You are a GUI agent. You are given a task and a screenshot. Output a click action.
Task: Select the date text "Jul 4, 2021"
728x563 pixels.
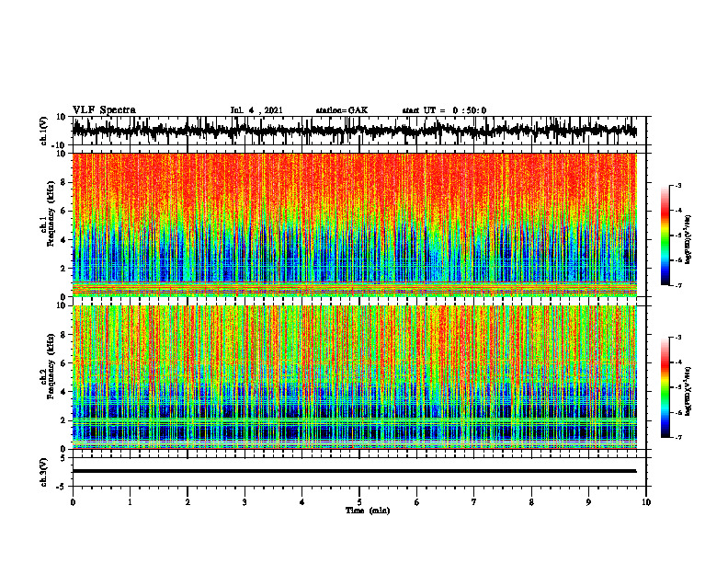click(256, 110)
